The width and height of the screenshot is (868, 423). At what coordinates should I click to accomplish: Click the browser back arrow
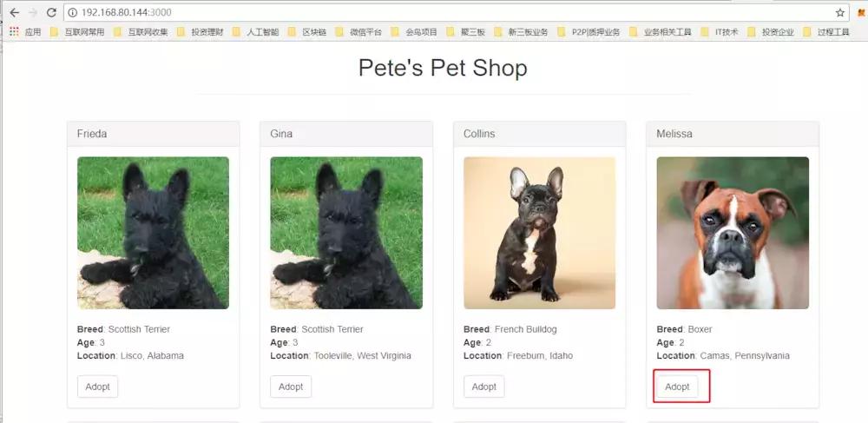pos(14,13)
